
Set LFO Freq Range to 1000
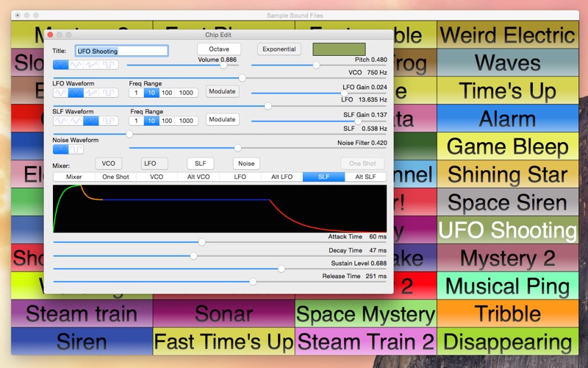click(x=186, y=93)
